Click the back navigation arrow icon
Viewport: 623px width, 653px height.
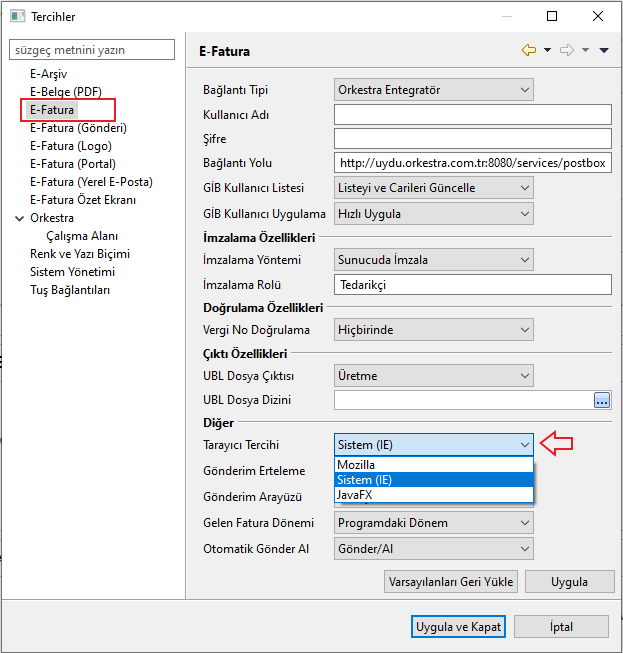[x=529, y=50]
